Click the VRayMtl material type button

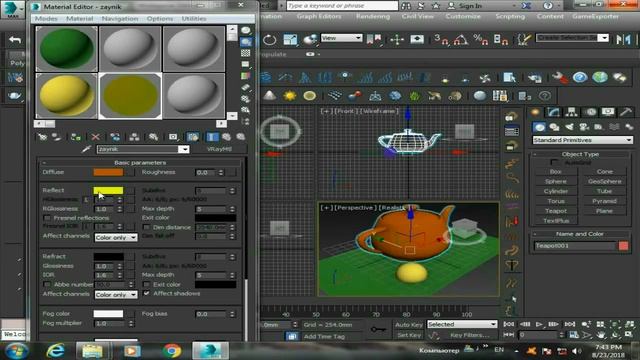(219, 149)
